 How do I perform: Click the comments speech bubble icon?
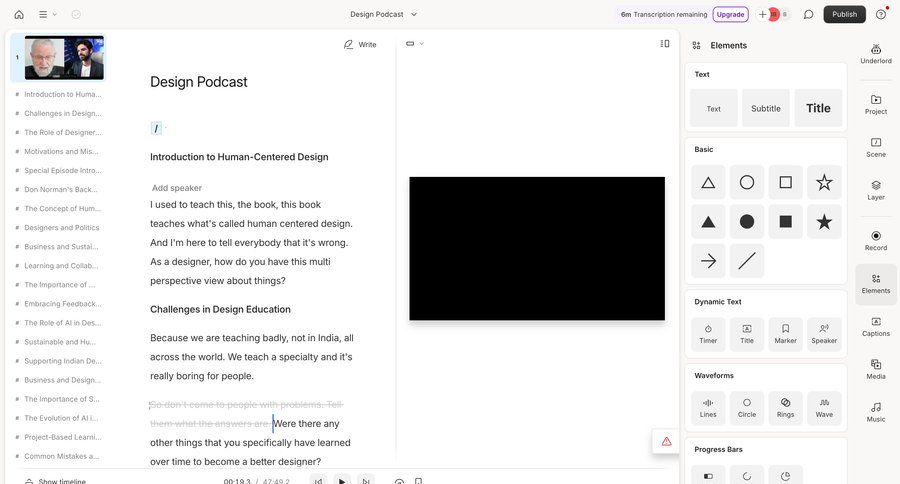808,14
